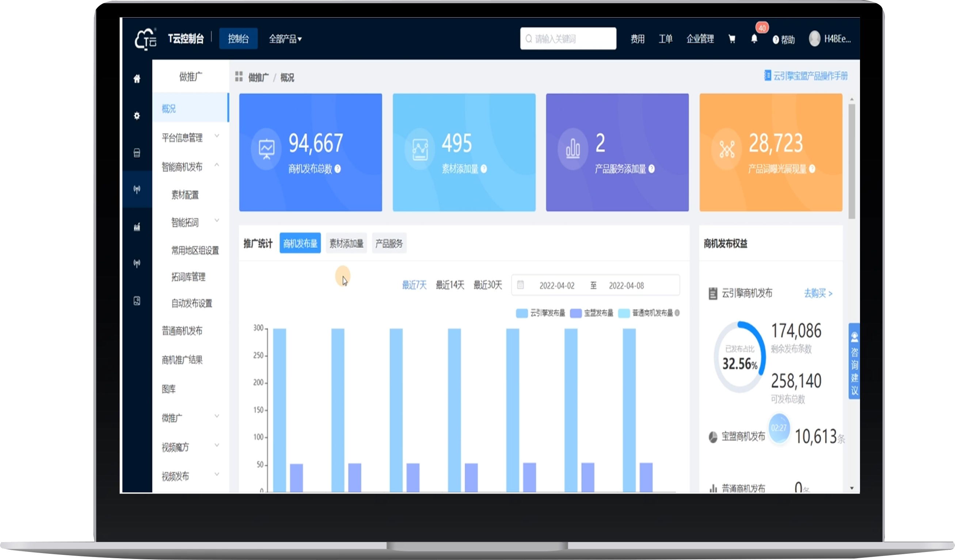This screenshot has height=560, width=955.
Task: Click the home icon in left sidebar
Action: point(137,79)
